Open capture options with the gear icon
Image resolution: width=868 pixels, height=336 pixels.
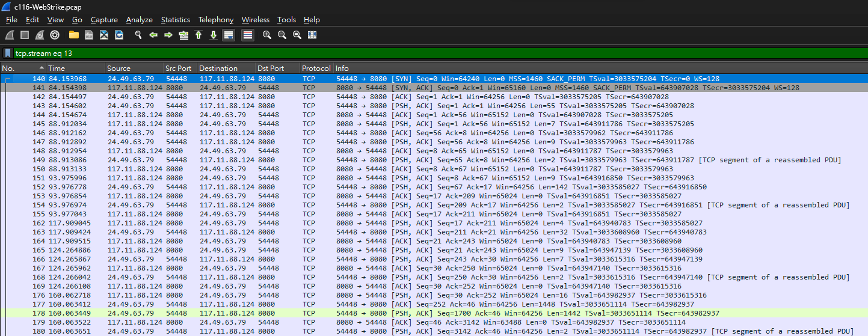(x=55, y=35)
